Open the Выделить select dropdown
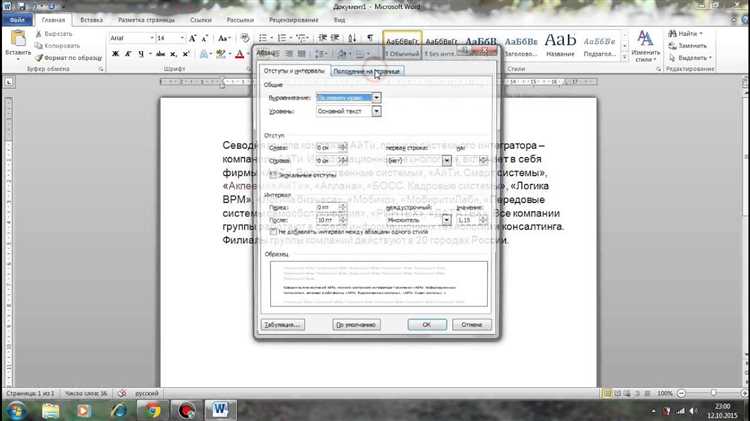Image resolution: width=750 pixels, height=421 pixels. (x=690, y=58)
